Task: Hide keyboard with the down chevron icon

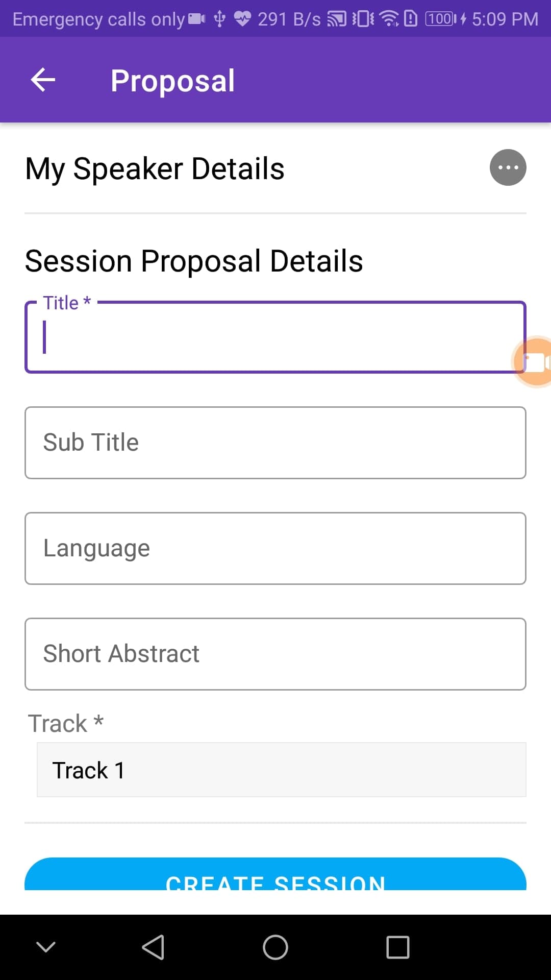Action: click(46, 947)
